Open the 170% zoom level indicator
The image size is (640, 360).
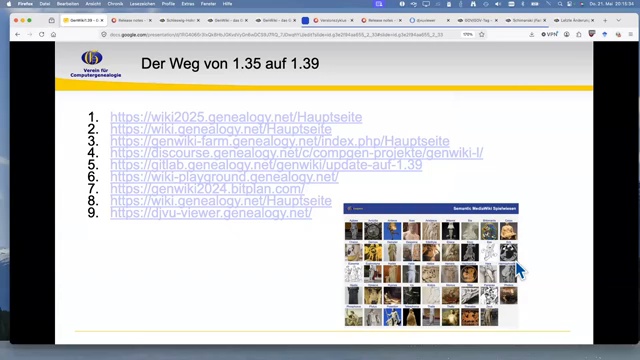click(x=468, y=35)
